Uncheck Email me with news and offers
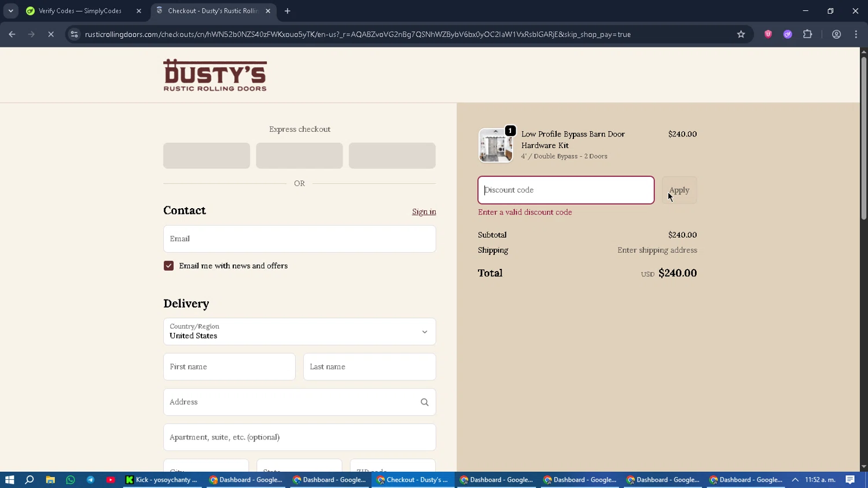868x488 pixels. (x=168, y=265)
